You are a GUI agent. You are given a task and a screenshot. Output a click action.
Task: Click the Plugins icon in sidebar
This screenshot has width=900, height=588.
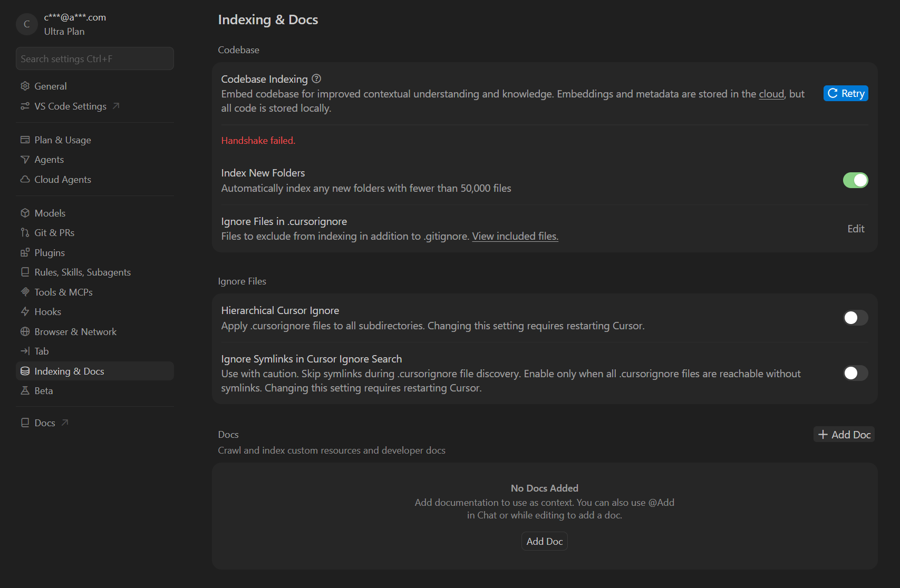click(x=25, y=252)
